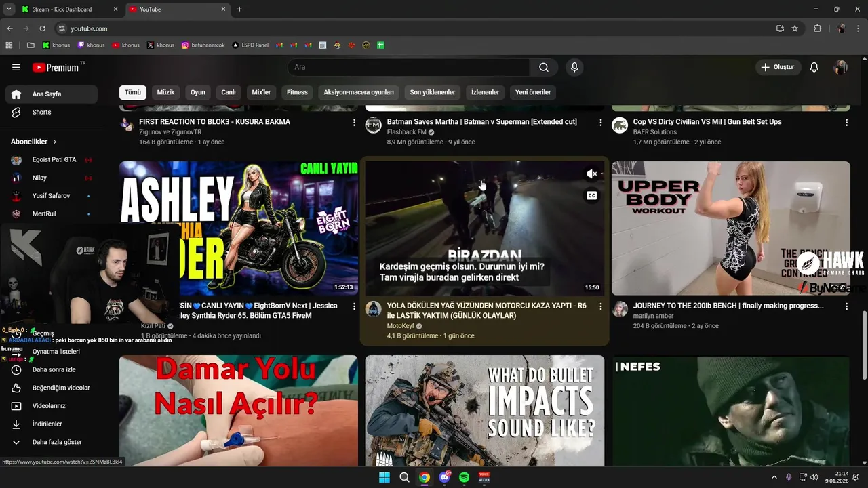Open MertRuil subscription

point(52,213)
